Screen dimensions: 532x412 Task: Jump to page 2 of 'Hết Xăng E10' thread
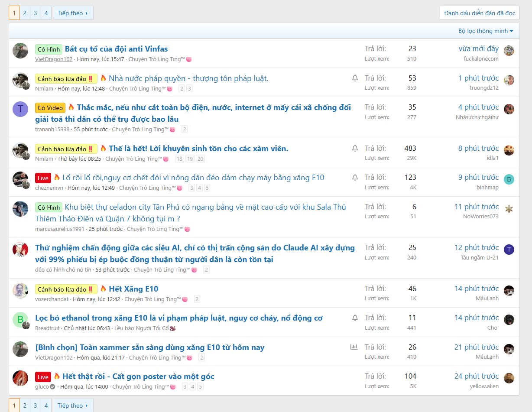(197, 299)
